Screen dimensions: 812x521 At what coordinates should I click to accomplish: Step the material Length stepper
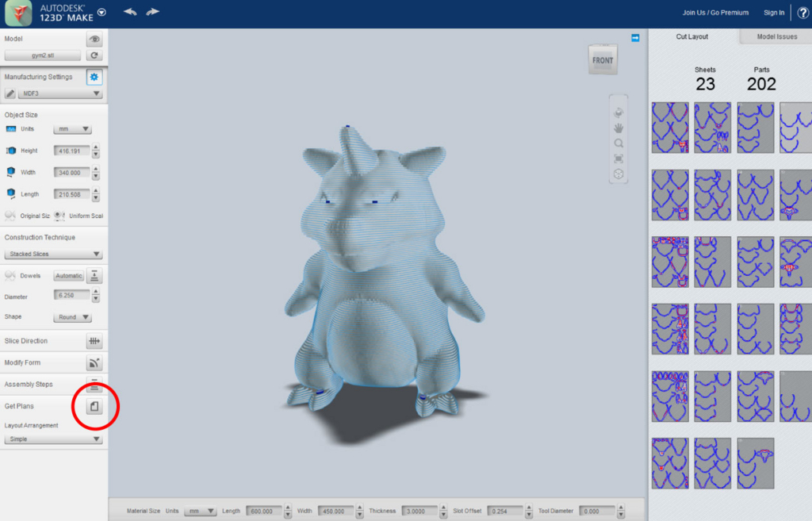(x=288, y=511)
